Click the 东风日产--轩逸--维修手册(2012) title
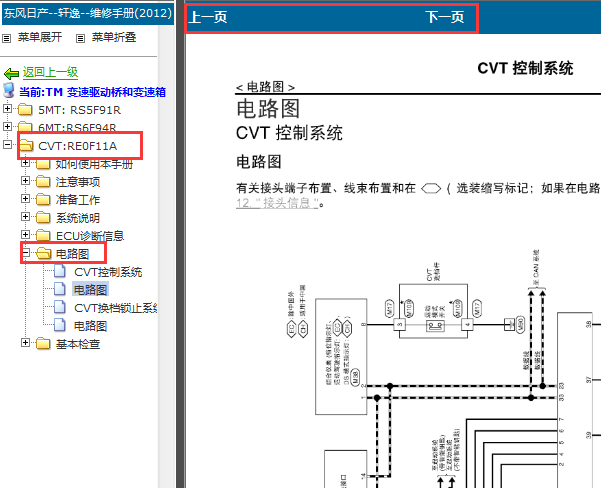601x488 pixels. click(88, 14)
